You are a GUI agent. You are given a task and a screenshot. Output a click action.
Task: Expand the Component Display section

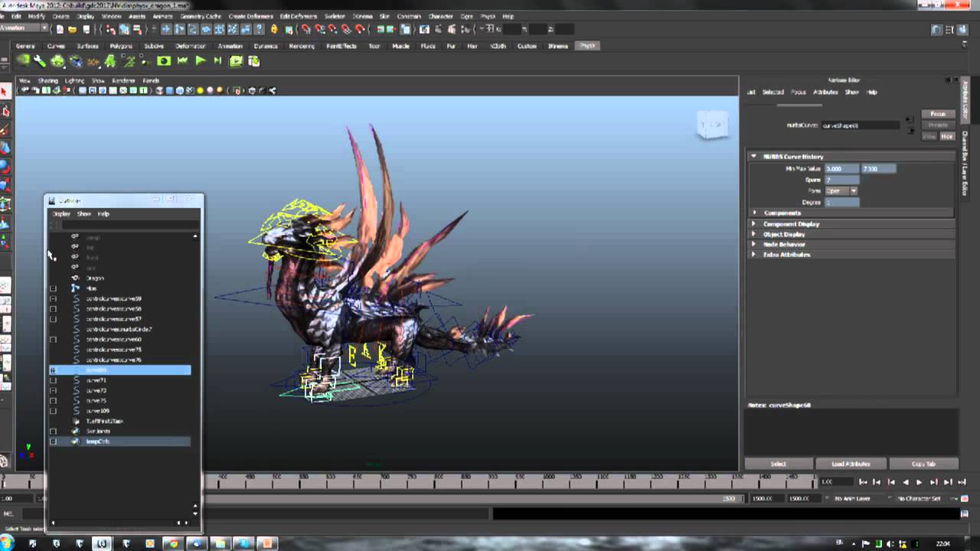point(753,223)
